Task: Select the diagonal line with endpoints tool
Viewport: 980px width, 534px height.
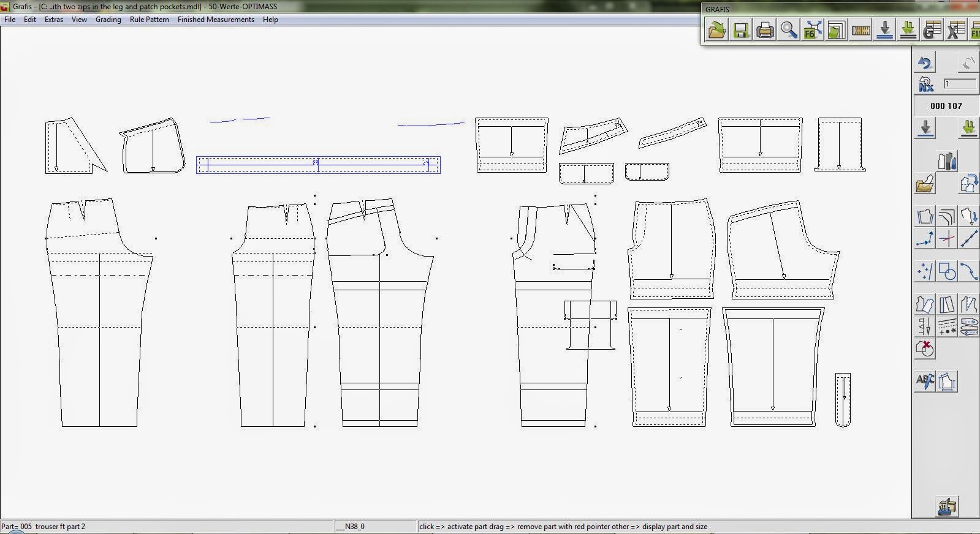Action: [x=968, y=238]
